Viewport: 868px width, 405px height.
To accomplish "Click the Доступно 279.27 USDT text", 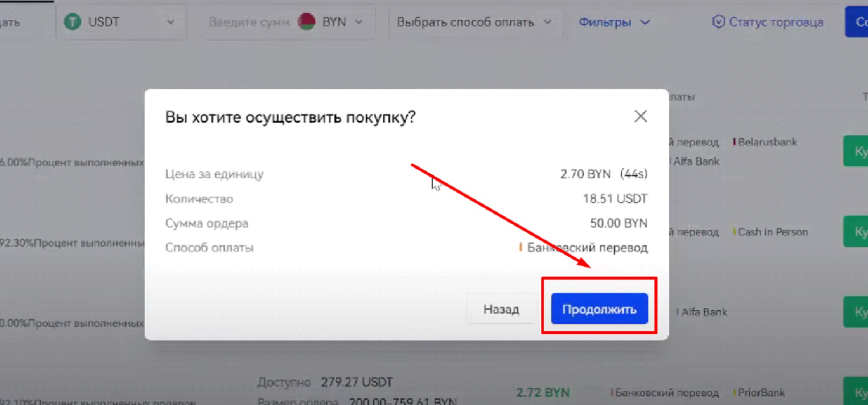I will pyautogui.click(x=325, y=382).
